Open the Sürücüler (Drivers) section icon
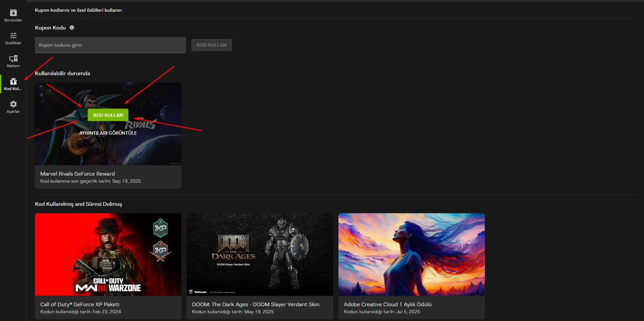This screenshot has width=644, height=321. 13,13
